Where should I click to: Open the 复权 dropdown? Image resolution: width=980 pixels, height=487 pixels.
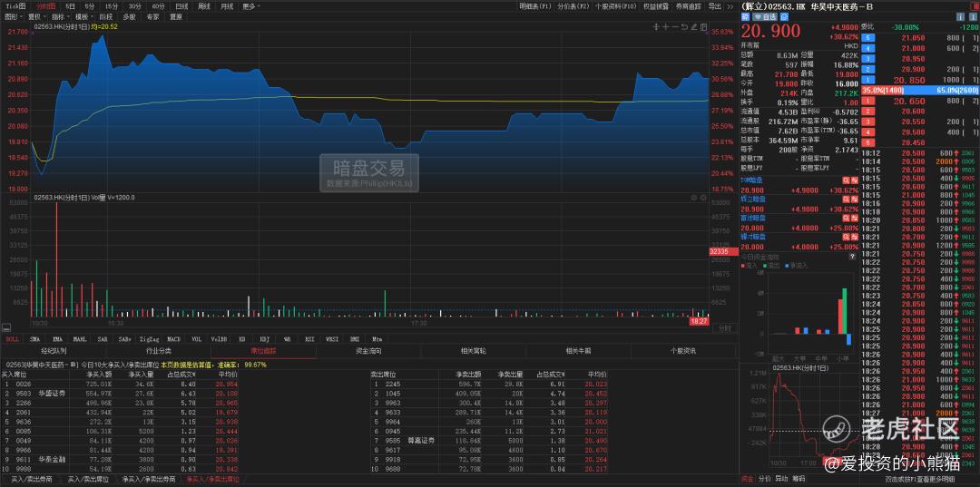point(35,17)
